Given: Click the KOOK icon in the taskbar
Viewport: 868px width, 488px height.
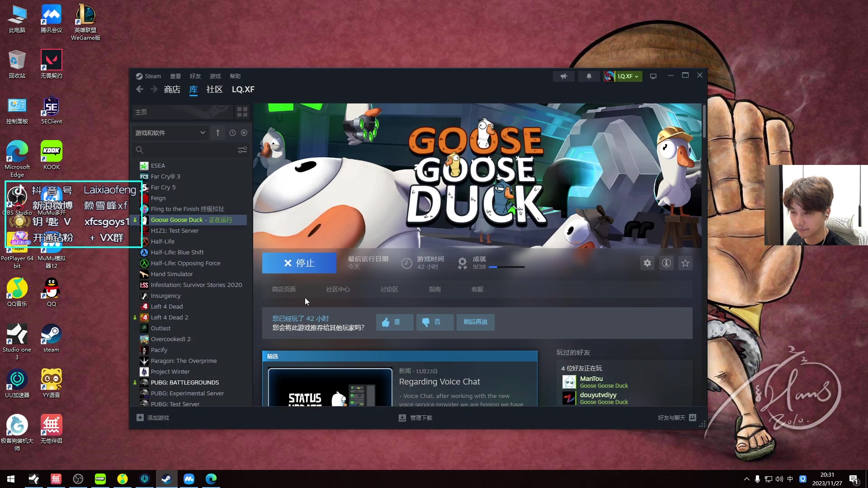Looking at the screenshot, I should (100, 479).
